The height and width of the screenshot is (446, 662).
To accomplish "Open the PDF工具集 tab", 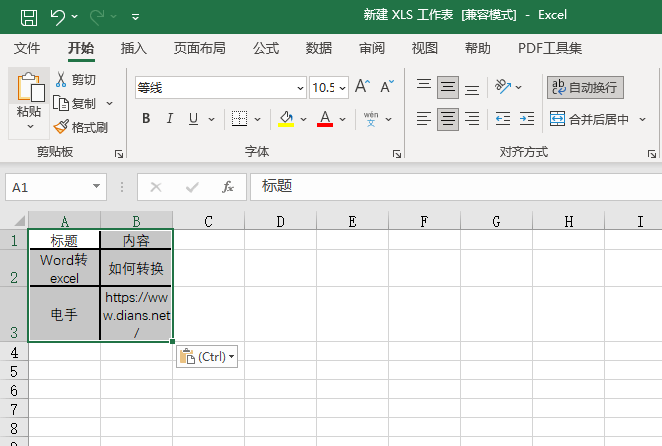I will (x=550, y=48).
